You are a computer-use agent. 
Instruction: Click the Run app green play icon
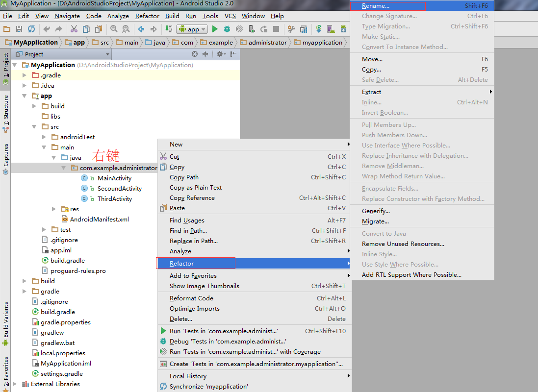click(215, 29)
